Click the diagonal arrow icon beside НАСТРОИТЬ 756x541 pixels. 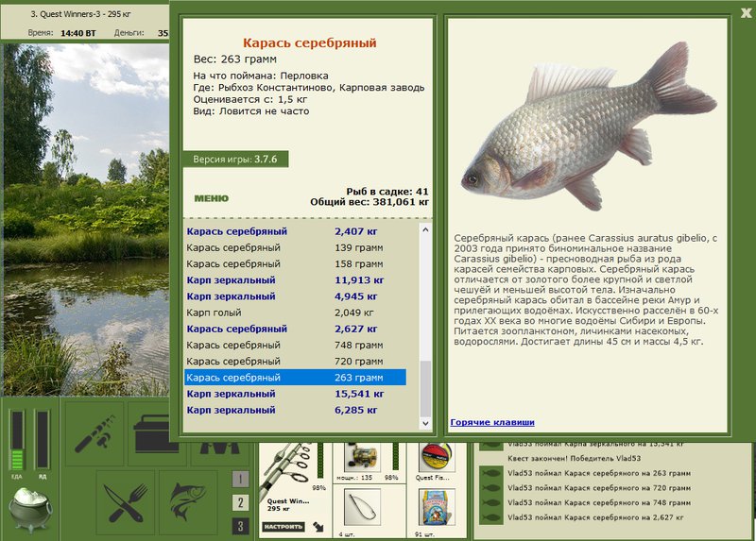[318, 527]
